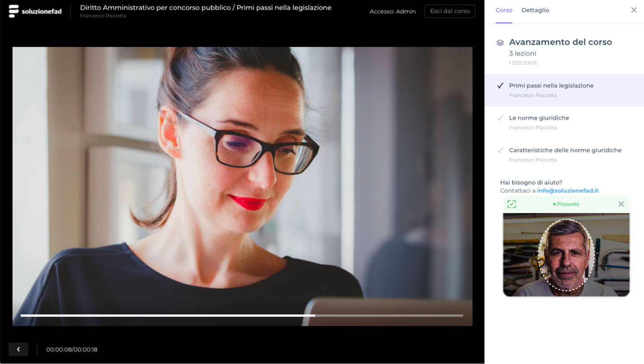Click the face recognition scan icon
This screenshot has width=644, height=364.
point(512,204)
